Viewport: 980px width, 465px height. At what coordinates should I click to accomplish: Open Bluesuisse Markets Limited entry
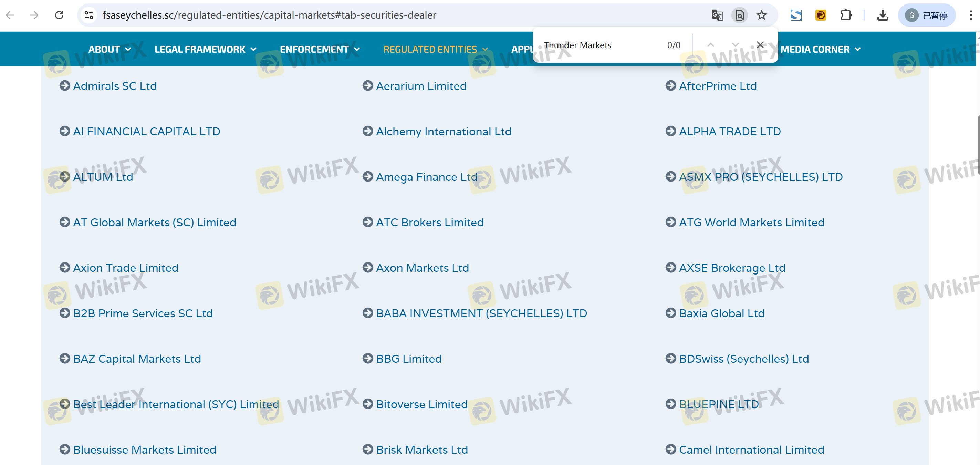tap(145, 450)
